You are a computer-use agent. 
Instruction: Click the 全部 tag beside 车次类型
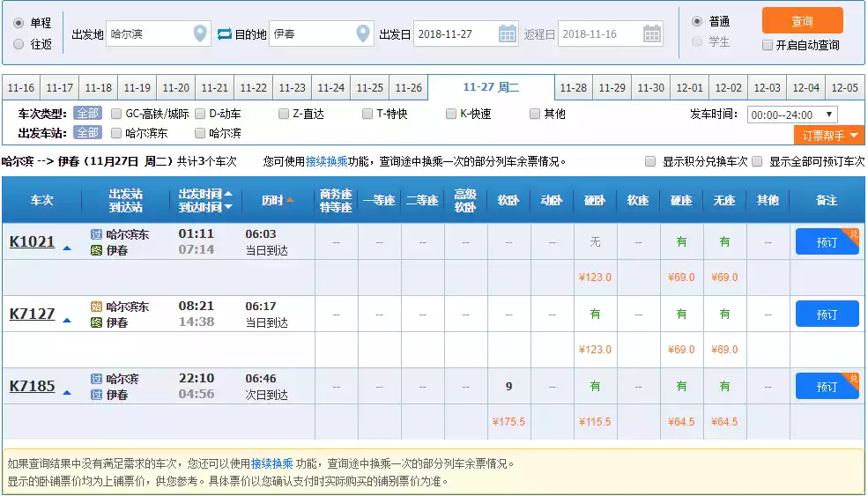88,114
